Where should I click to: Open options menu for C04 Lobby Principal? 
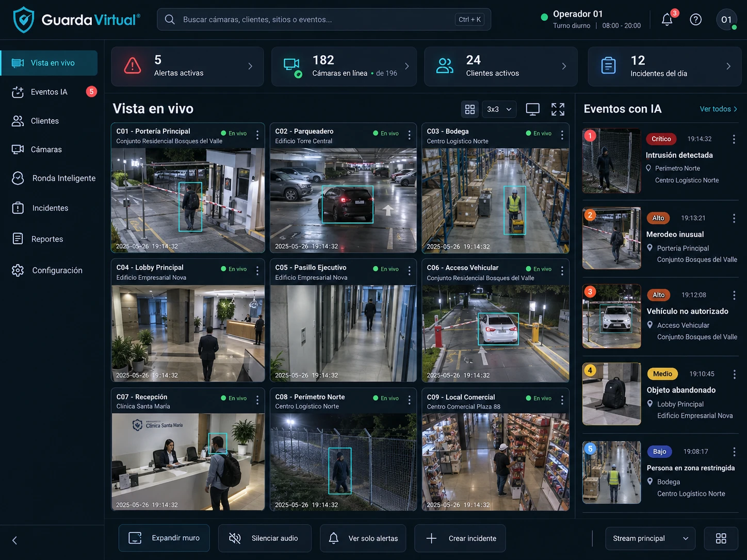click(257, 271)
